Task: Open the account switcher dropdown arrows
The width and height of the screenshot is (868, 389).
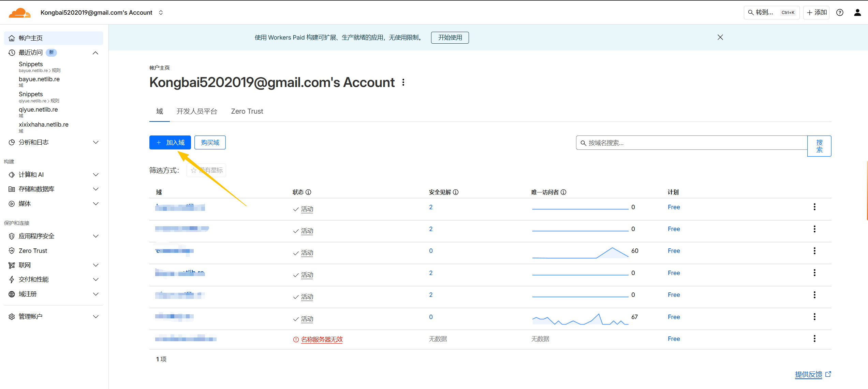Action: coord(161,13)
